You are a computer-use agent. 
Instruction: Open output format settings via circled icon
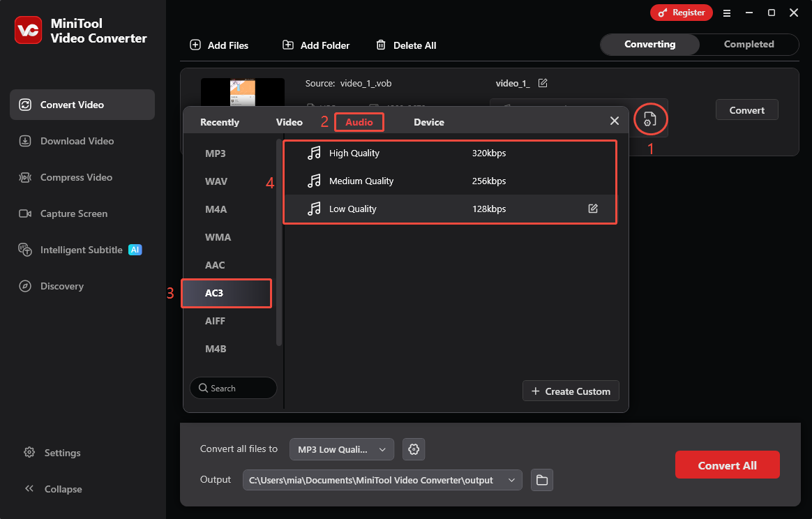pos(650,119)
